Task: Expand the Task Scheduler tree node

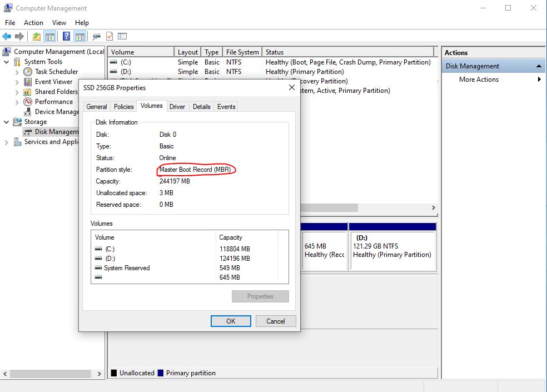Action: point(18,72)
